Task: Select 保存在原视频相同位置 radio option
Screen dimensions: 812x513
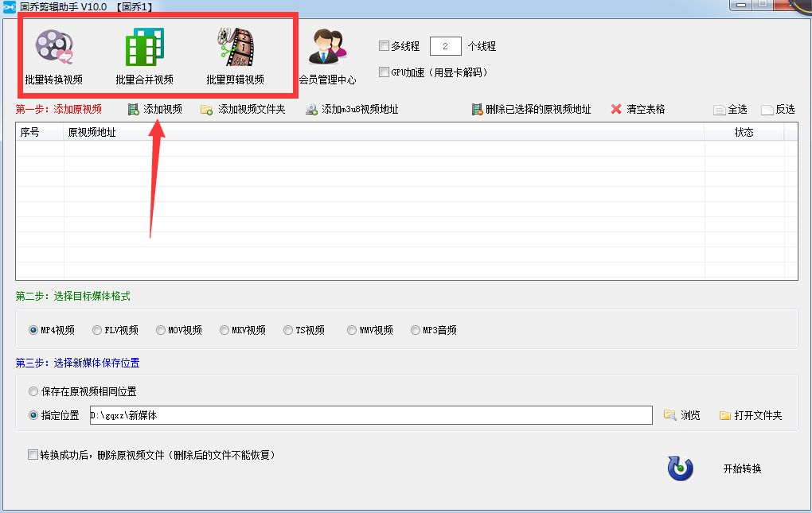Action: (x=33, y=391)
